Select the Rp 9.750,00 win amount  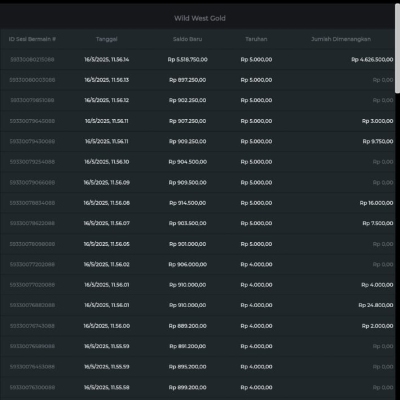coord(378,141)
